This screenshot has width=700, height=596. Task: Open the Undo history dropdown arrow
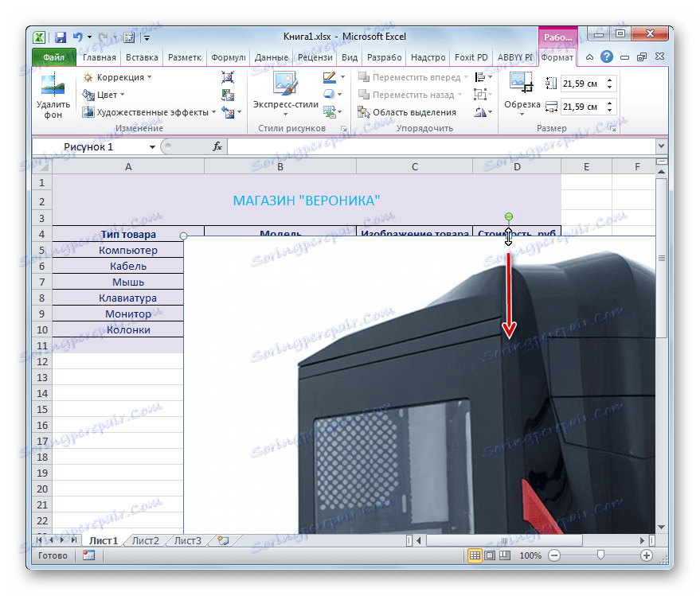click(89, 37)
